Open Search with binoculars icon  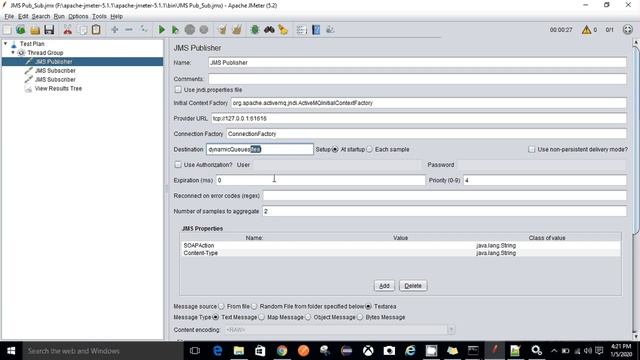(269, 30)
